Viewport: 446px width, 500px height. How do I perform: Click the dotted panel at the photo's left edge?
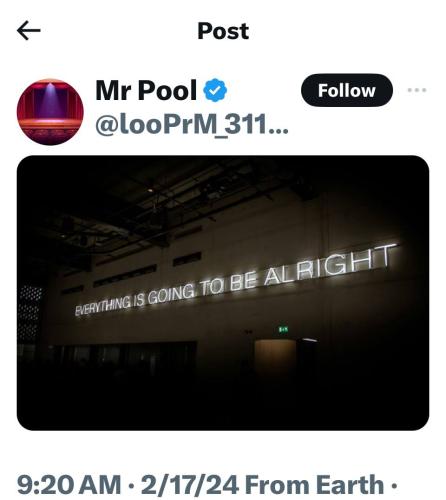click(x=30, y=313)
